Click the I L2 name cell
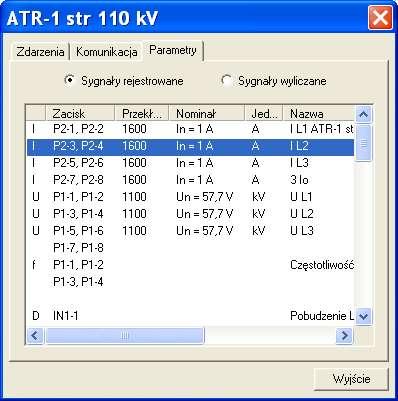This screenshot has width=398, height=401. 299,146
